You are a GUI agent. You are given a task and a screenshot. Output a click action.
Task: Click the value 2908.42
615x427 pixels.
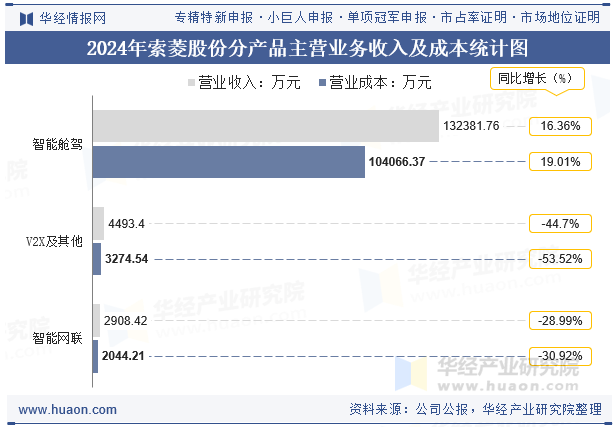click(x=126, y=321)
